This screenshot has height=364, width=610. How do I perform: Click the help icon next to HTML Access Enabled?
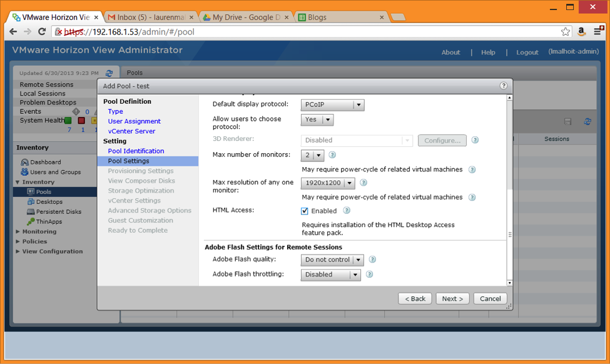[x=347, y=210]
